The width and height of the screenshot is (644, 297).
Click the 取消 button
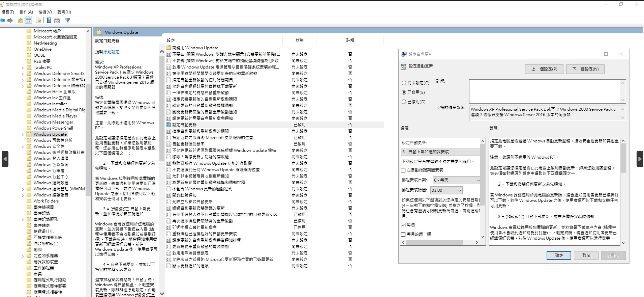[x=586, y=255]
